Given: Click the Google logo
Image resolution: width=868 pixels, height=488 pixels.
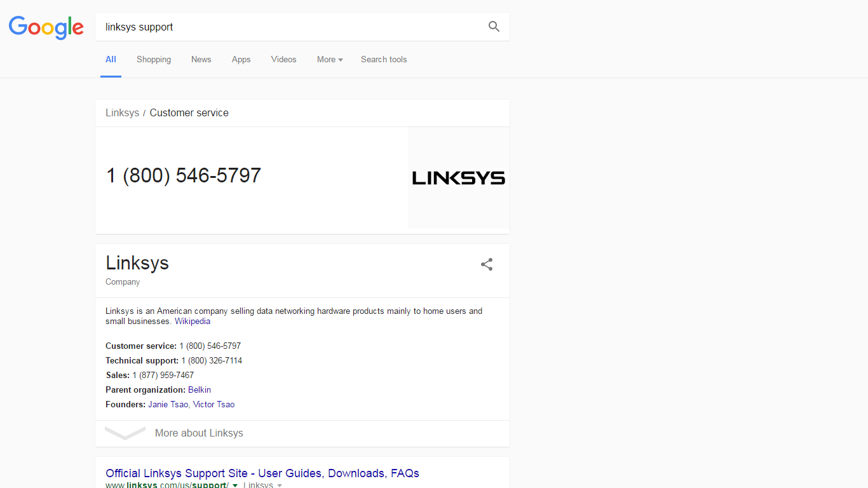Looking at the screenshot, I should coord(46,27).
